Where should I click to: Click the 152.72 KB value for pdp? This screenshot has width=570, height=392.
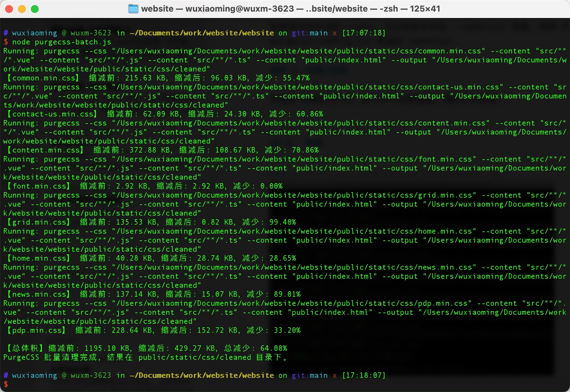(218, 331)
